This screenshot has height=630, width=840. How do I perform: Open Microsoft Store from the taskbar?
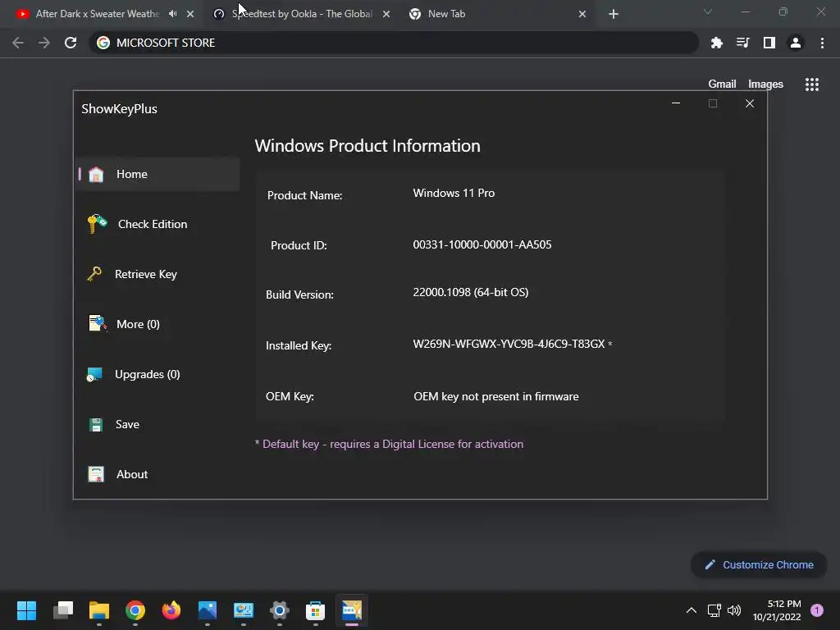click(316, 610)
